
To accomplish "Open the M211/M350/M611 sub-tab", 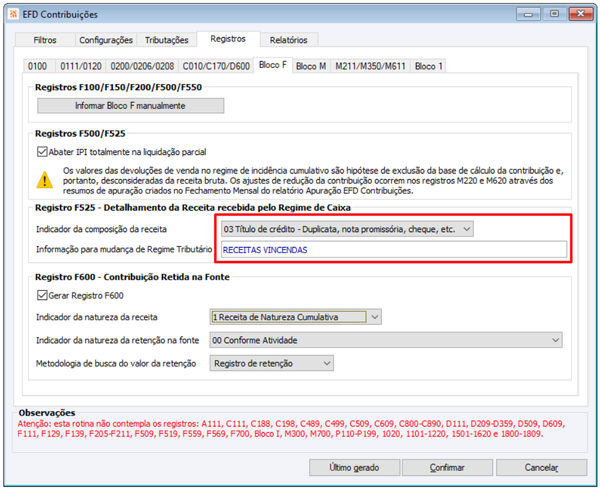I will tap(370, 66).
